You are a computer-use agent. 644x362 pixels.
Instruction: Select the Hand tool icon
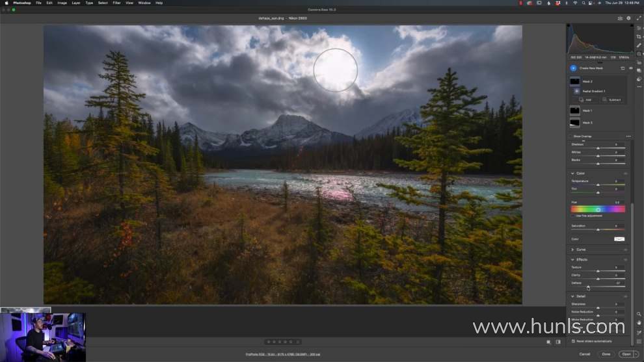point(639,323)
